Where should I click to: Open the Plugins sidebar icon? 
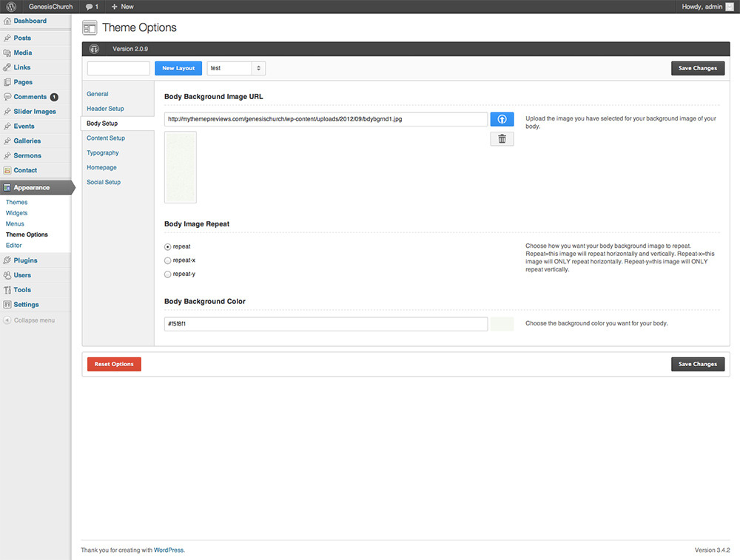(x=7, y=260)
